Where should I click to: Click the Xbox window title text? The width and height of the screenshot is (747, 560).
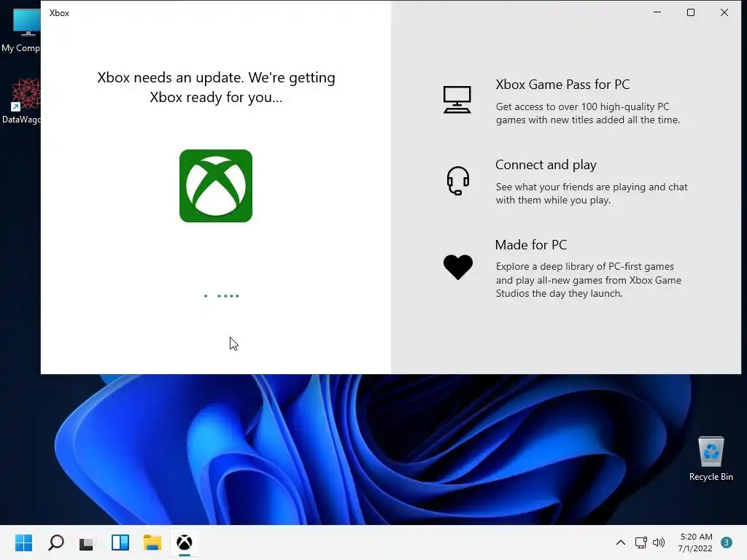[59, 13]
